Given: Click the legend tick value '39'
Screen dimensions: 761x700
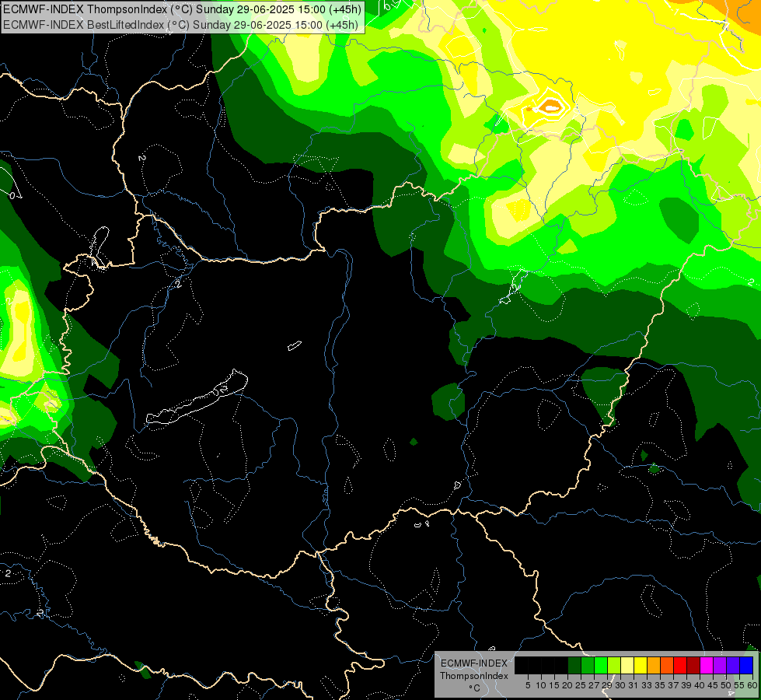Looking at the screenshot, I should [x=686, y=685].
